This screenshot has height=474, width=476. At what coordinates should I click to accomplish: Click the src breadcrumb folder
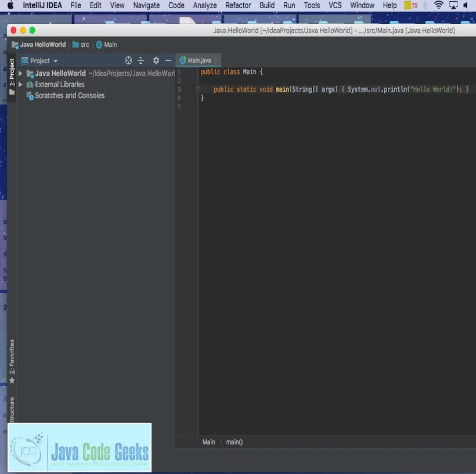coord(81,45)
